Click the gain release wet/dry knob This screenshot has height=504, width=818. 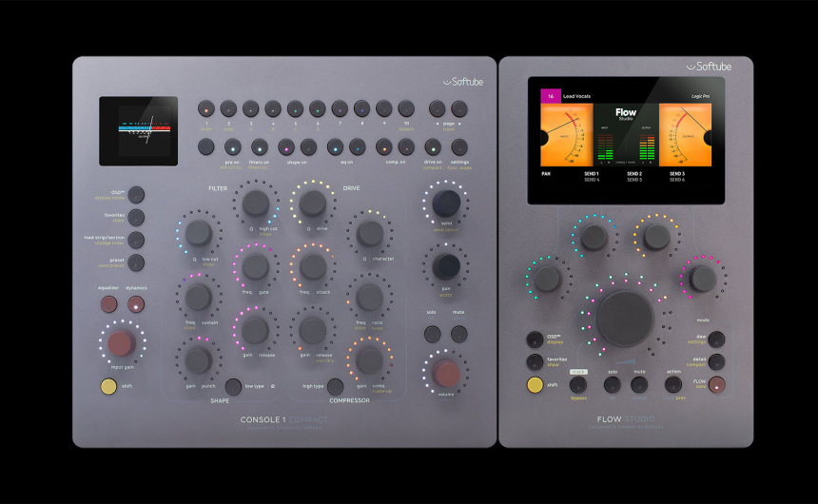coord(313,330)
